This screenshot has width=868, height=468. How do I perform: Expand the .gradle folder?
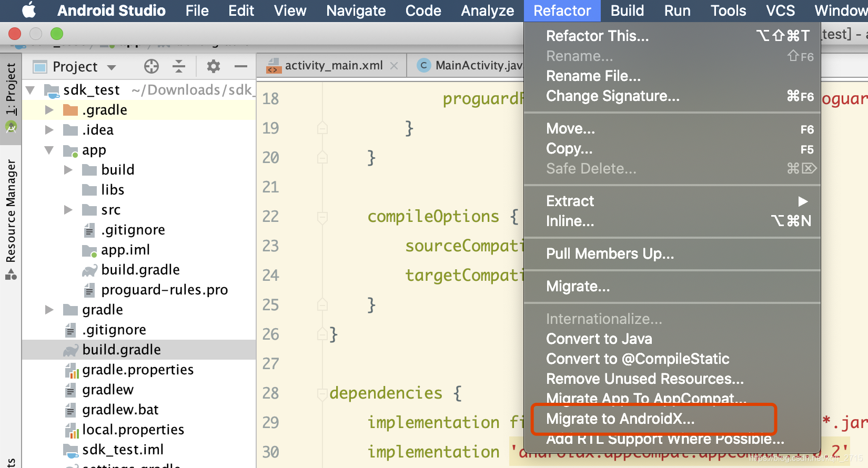point(49,110)
